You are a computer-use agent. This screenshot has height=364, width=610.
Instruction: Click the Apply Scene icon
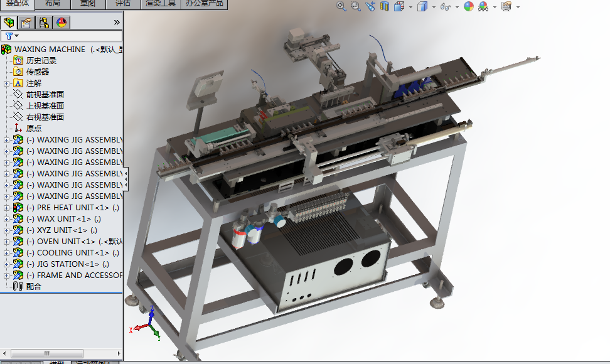483,6
